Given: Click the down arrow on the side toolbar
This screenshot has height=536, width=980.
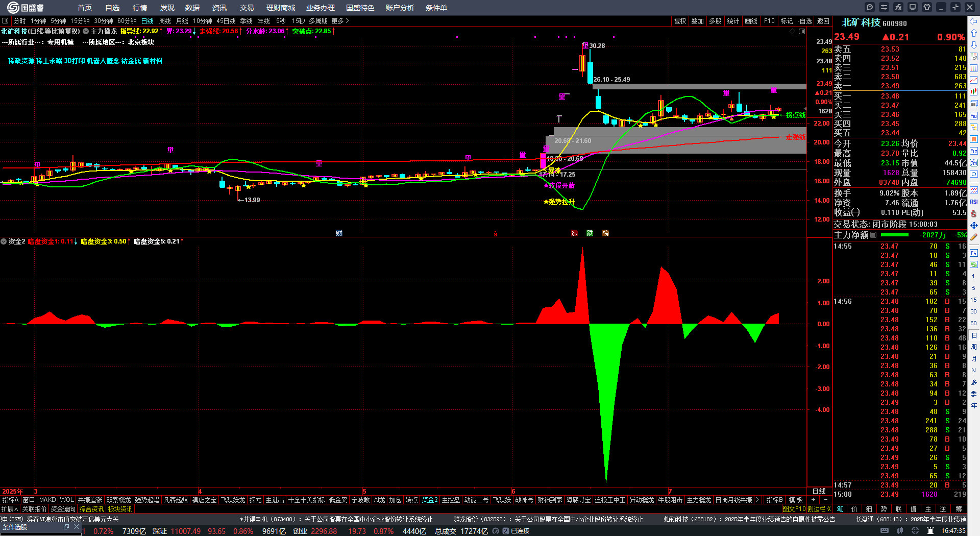Looking at the screenshot, I should click(x=974, y=45).
